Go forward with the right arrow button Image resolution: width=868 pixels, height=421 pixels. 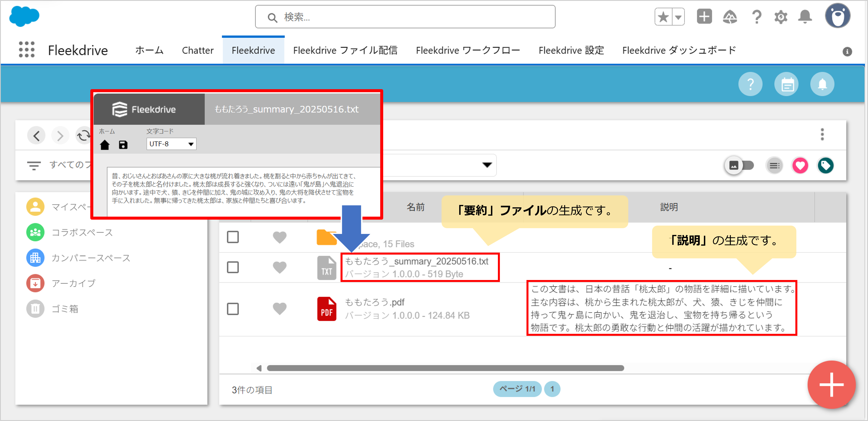60,135
